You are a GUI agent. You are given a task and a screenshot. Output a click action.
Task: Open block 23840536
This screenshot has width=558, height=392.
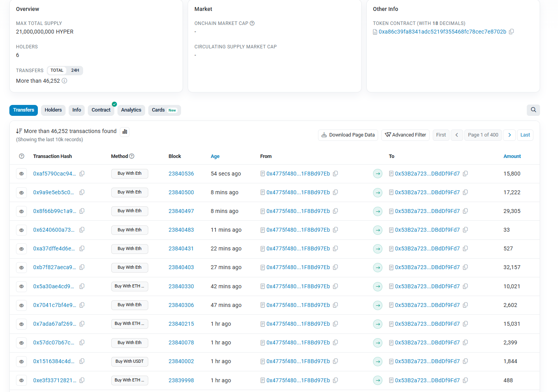pyautogui.click(x=181, y=174)
